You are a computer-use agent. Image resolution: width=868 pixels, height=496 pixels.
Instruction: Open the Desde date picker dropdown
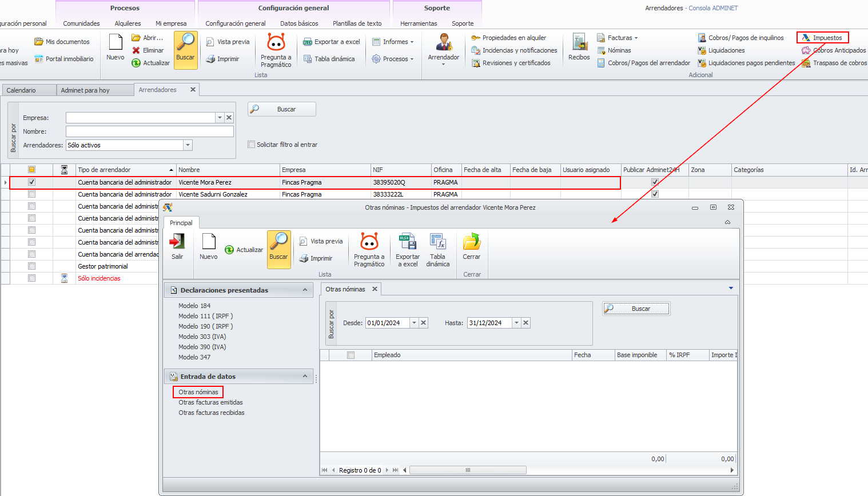click(x=415, y=323)
